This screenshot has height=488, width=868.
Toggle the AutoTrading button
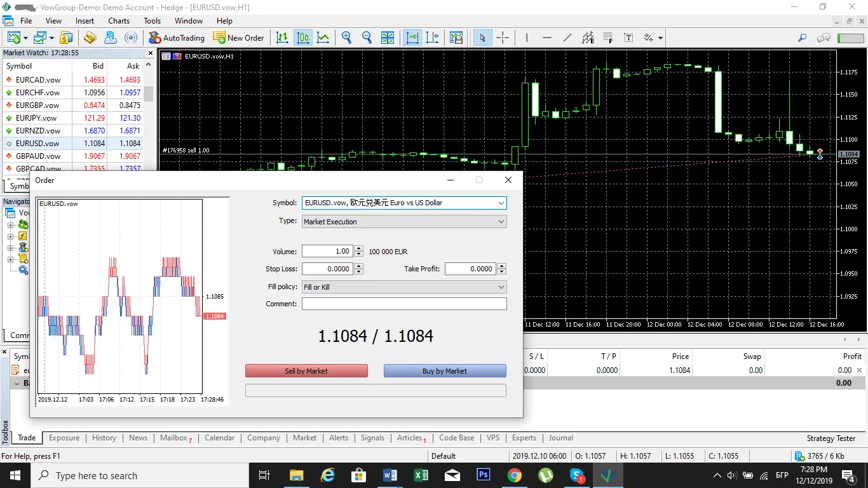(177, 37)
